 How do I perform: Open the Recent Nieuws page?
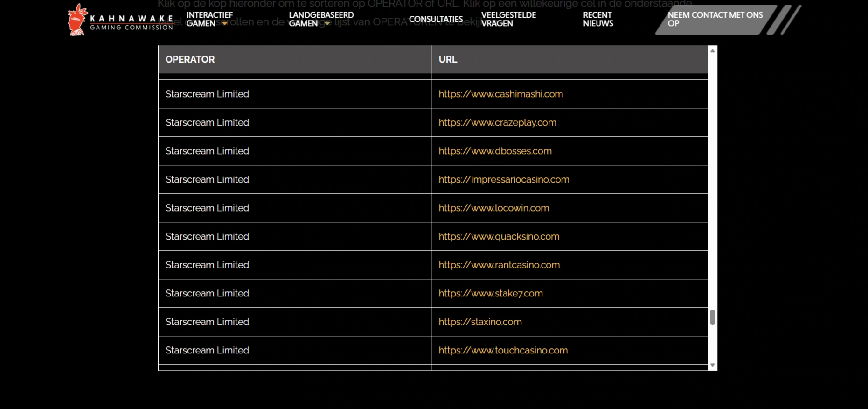(598, 19)
